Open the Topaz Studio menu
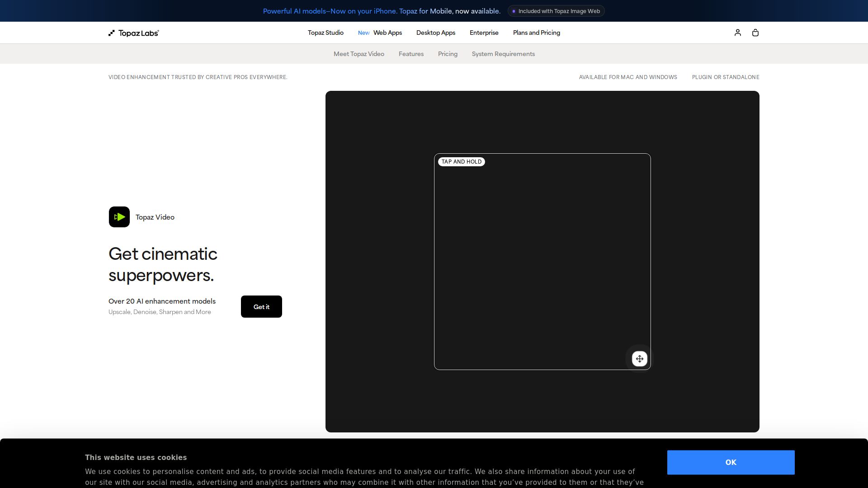The width and height of the screenshot is (868, 488). point(325,33)
